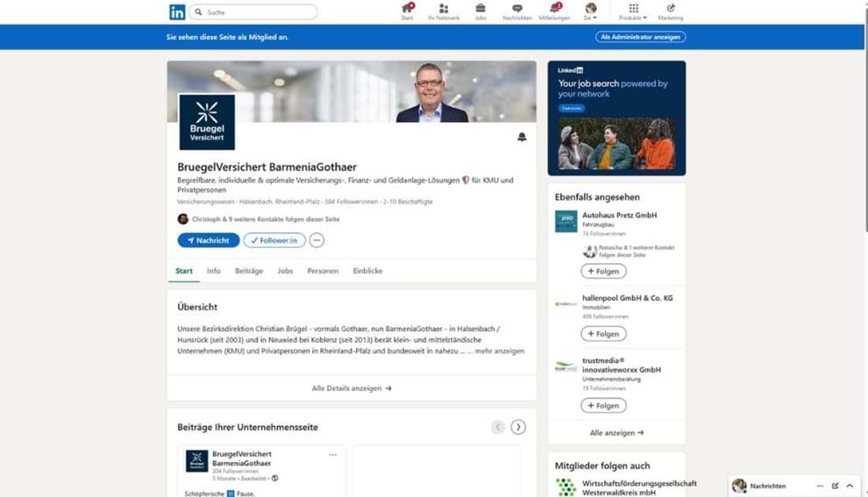This screenshot has height=497, width=868.
Task: Click Natascha follower avatar under Autohaus Pretz
Action: pyautogui.click(x=589, y=252)
